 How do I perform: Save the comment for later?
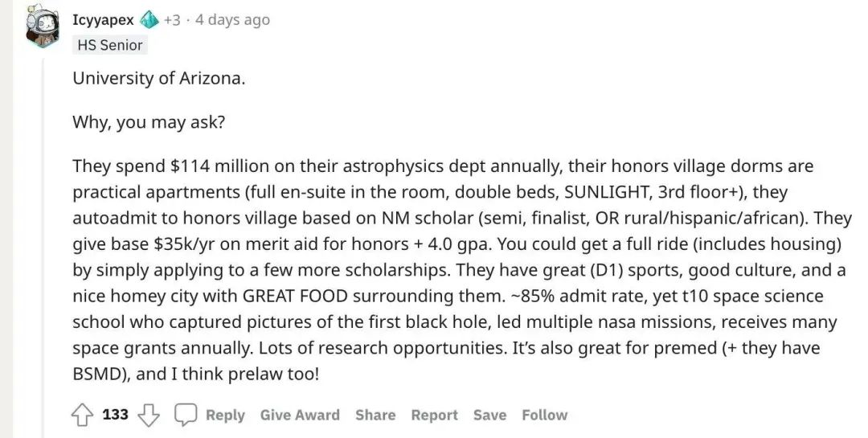pyautogui.click(x=490, y=415)
